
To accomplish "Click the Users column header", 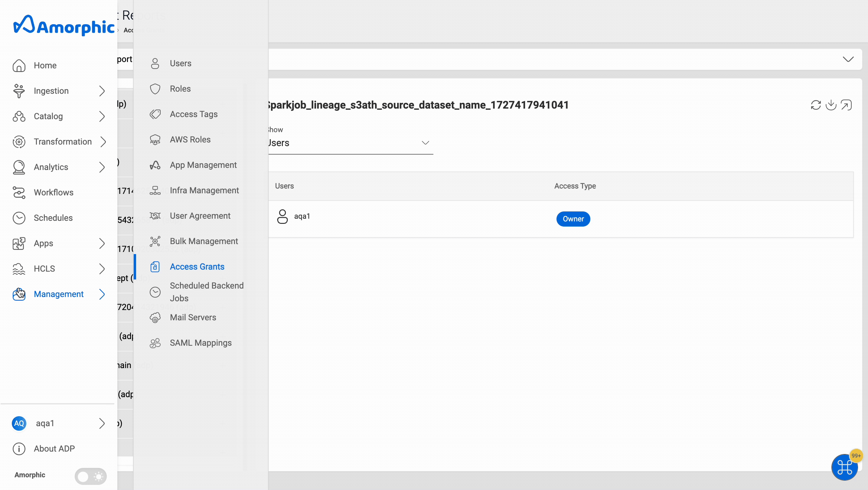I will point(284,186).
